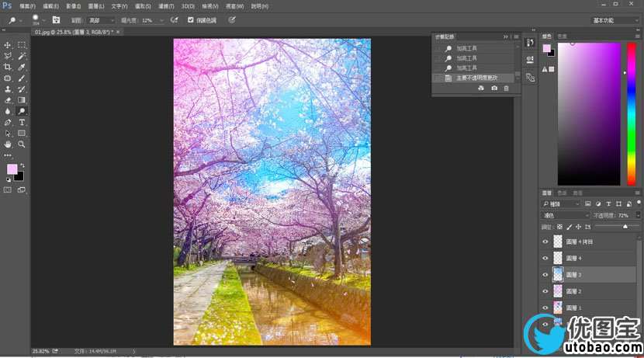Hide layer 圖層 4 拷貝 using eye icon
Viewport: 644px width, 358px height.
pyautogui.click(x=545, y=242)
